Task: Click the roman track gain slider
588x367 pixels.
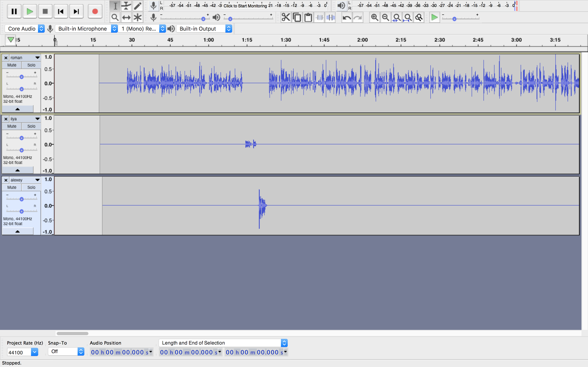Action: point(22,77)
